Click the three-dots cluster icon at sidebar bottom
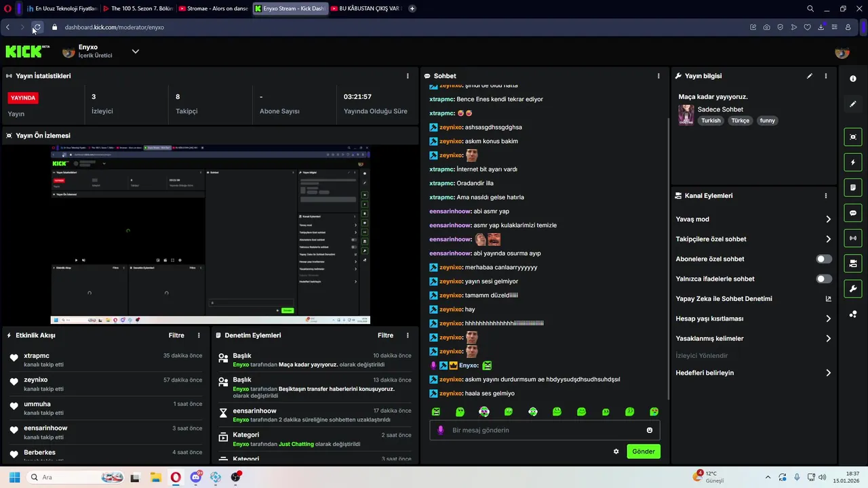Viewport: 868px width, 488px height. click(x=853, y=314)
